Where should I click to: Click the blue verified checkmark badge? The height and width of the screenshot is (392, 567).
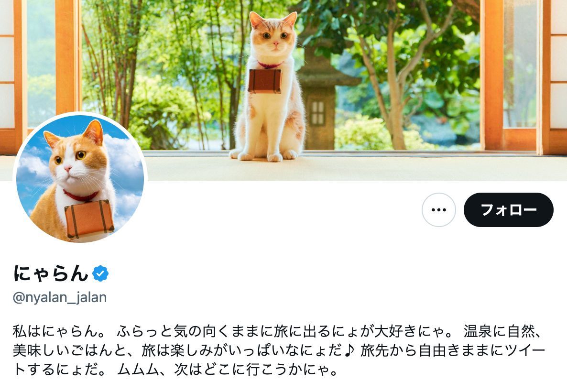click(x=100, y=273)
